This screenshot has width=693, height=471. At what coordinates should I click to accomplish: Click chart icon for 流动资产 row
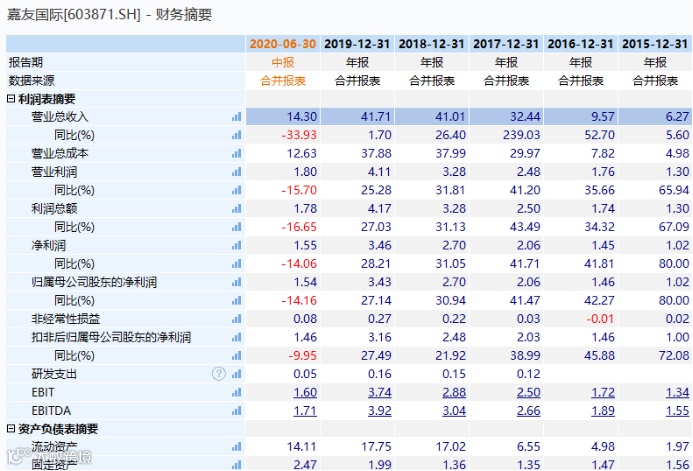[x=236, y=447]
